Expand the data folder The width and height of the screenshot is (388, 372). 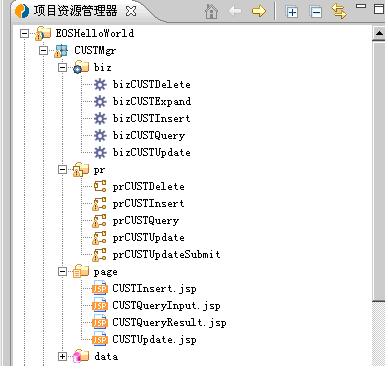(62, 356)
